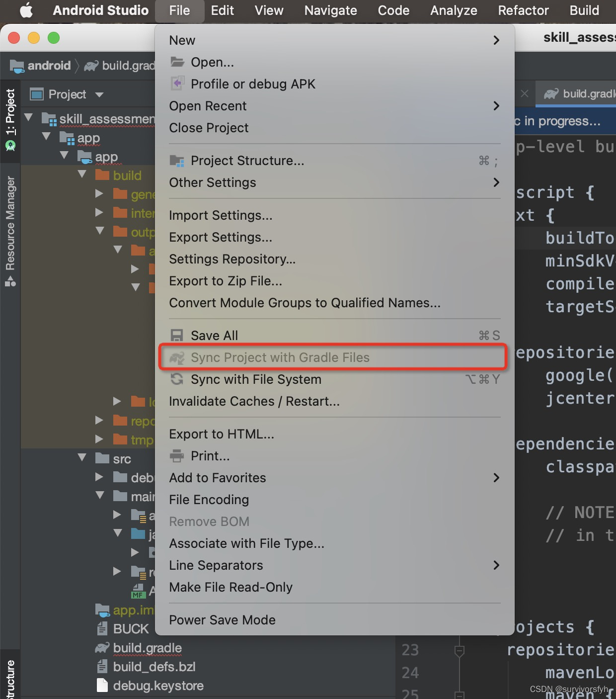Image resolution: width=616 pixels, height=699 pixels.
Task: Expand the Other Settings submenu
Action: (x=334, y=182)
